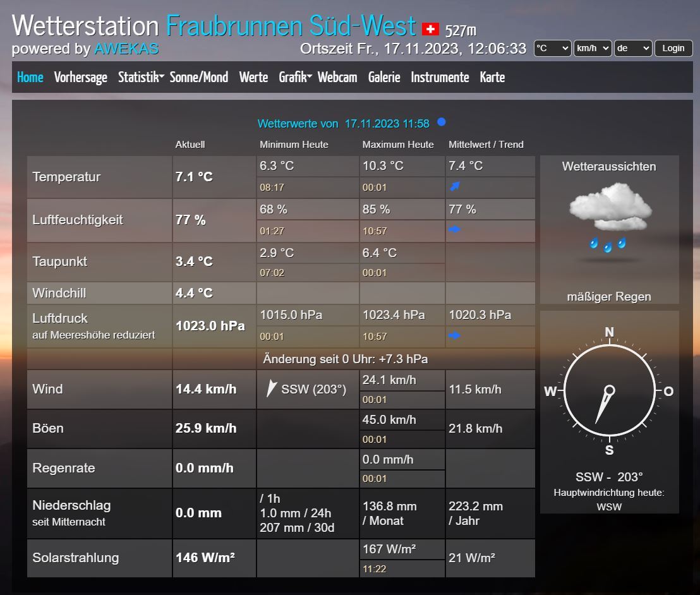Open the km/h wind unit dropdown
This screenshot has height=595, width=700.
[x=592, y=48]
